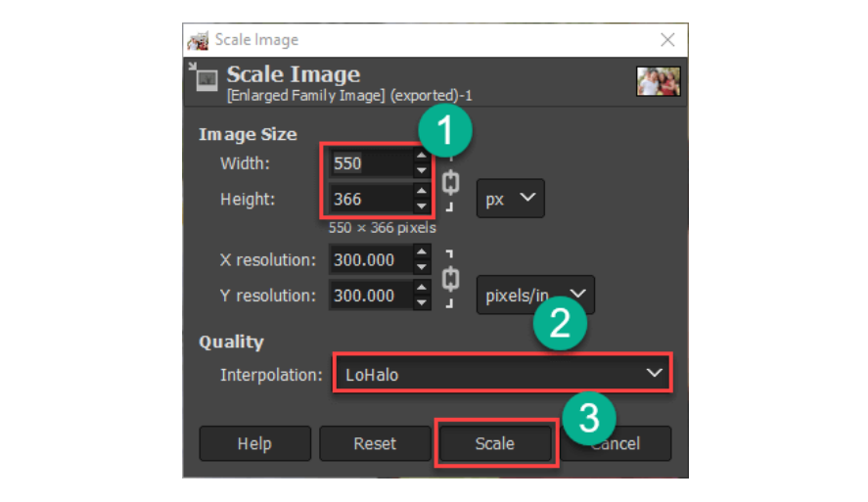Click the Height input field
The height and width of the screenshot is (502, 868).
369,199
